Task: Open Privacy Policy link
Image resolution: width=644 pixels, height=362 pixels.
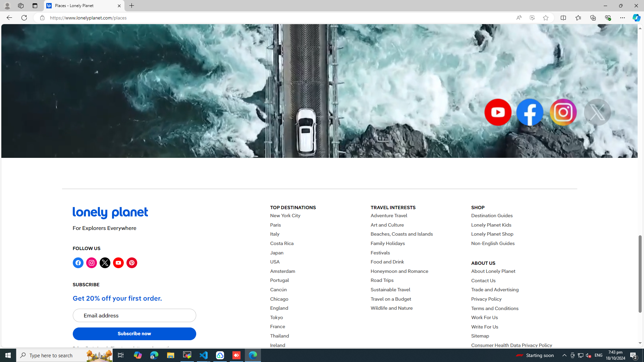Action: (x=486, y=299)
